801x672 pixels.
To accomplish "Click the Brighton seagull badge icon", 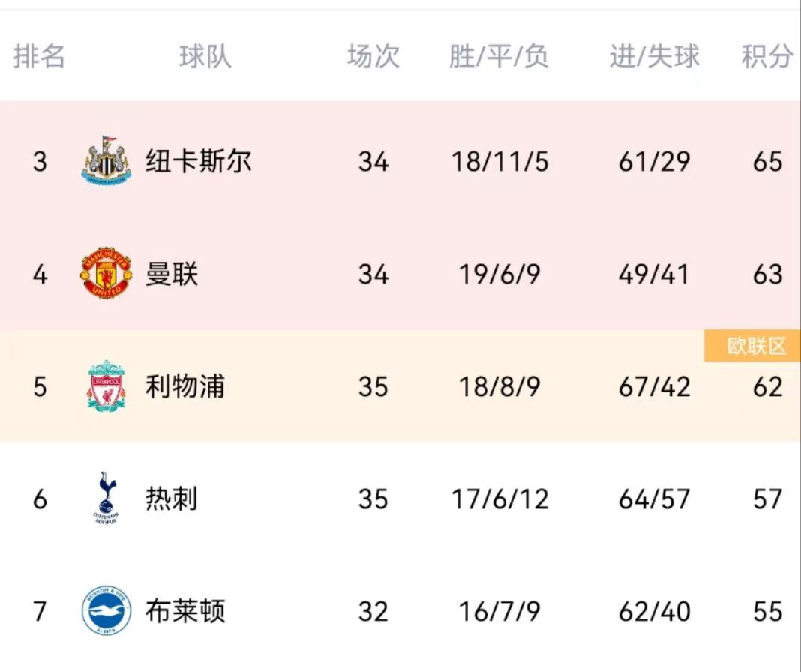I will pos(106,610).
